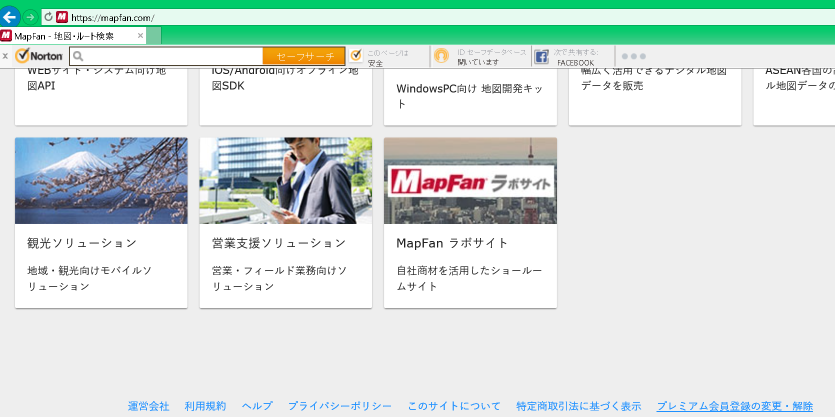The height and width of the screenshot is (417, 835).
Task: Click the browser forward arrow button
Action: point(30,18)
